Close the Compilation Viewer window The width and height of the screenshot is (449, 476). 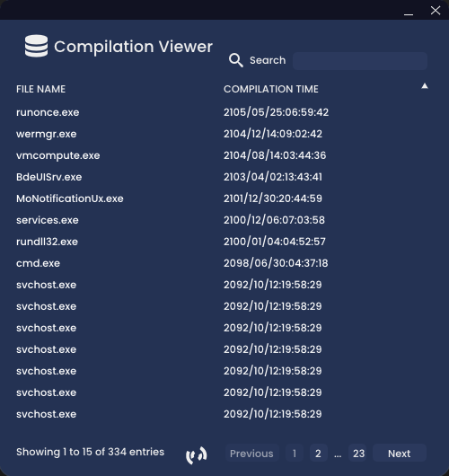pos(436,11)
